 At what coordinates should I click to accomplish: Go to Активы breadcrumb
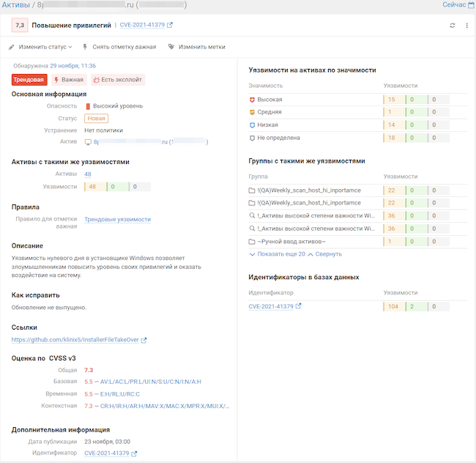(16, 5)
